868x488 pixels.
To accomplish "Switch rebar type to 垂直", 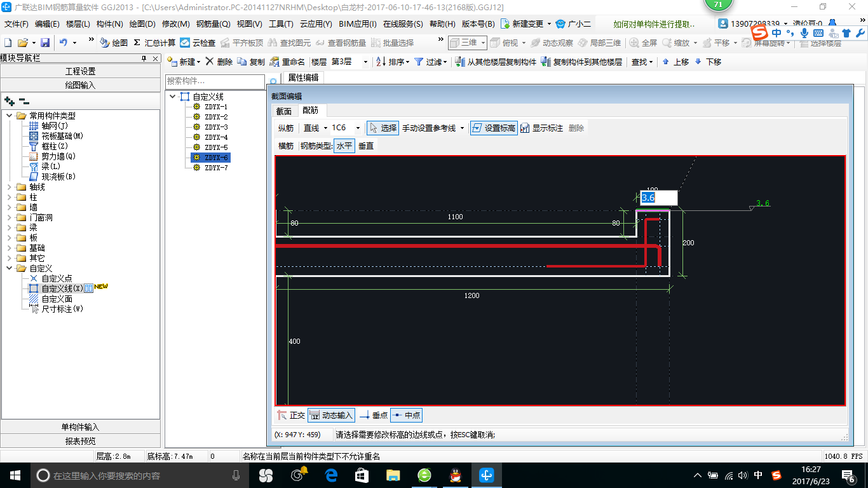I will tap(366, 146).
